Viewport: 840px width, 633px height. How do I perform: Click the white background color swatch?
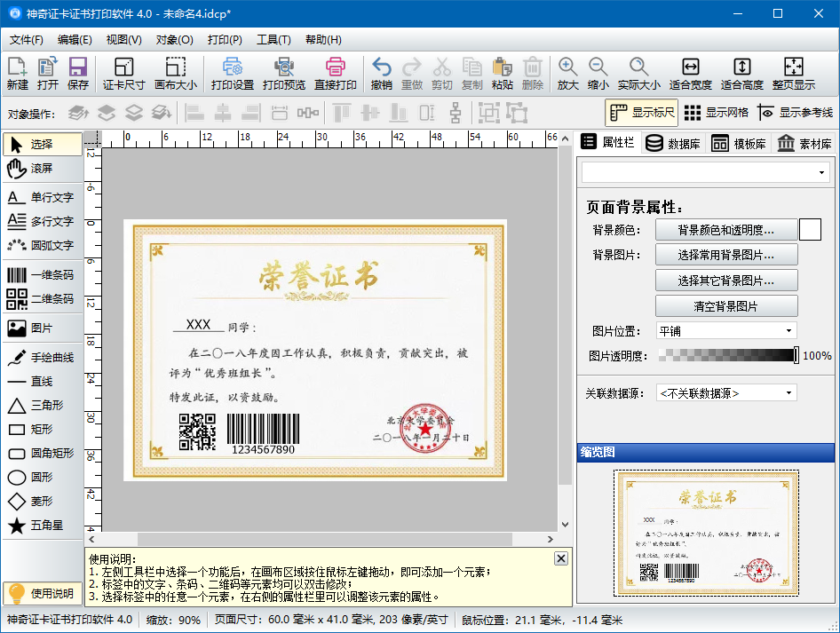coord(810,230)
